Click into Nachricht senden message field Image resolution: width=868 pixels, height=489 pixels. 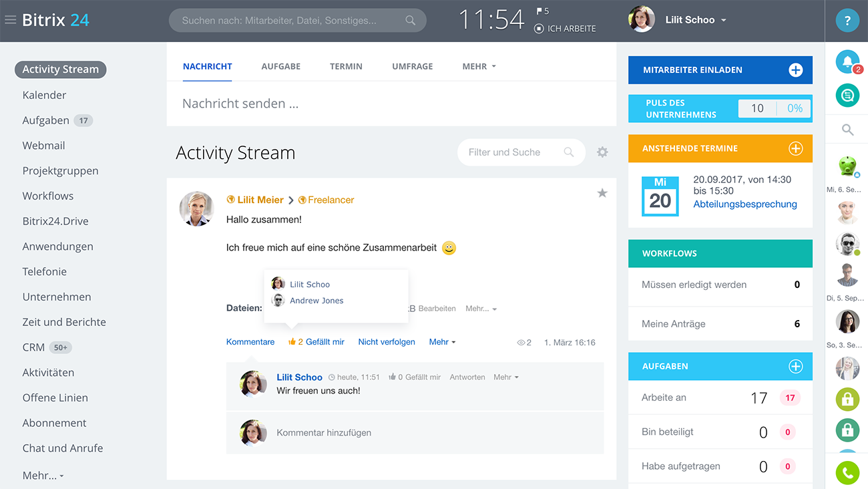tap(391, 104)
